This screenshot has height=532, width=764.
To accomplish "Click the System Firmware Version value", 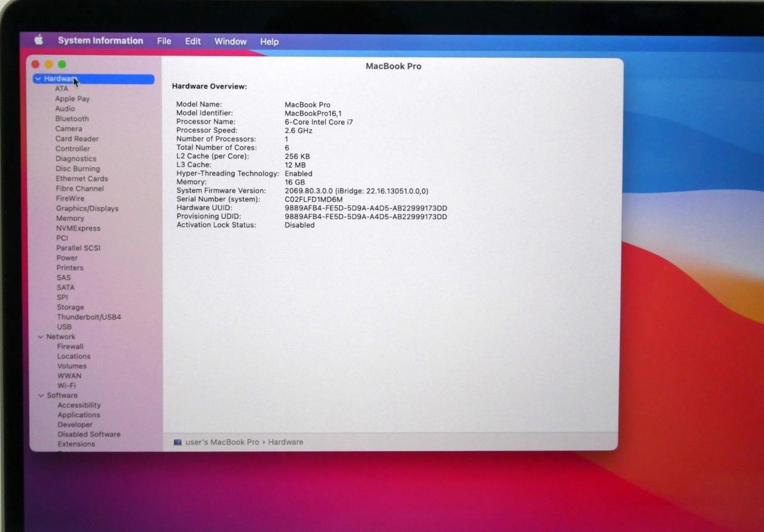I will coord(356,191).
